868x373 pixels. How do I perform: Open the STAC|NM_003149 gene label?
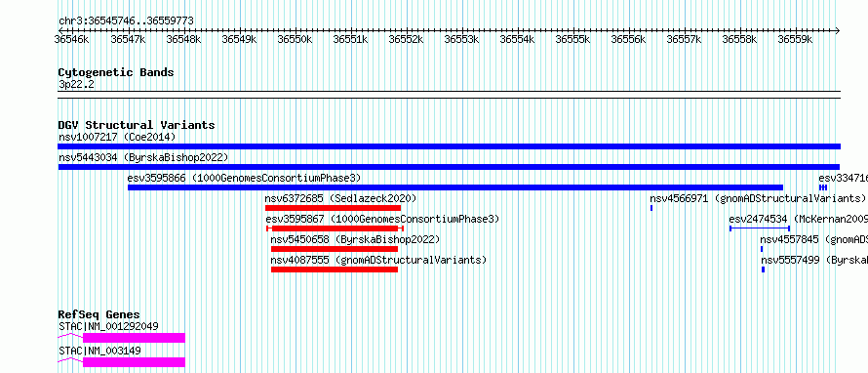pos(99,351)
